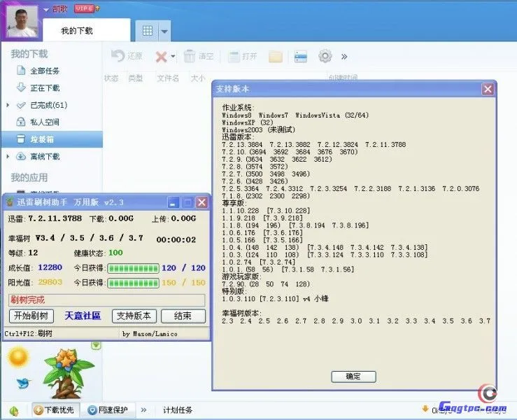The height and width of the screenshot is (420, 517).
Task: Click the 清空 empty trash button
Action: [x=199, y=56]
